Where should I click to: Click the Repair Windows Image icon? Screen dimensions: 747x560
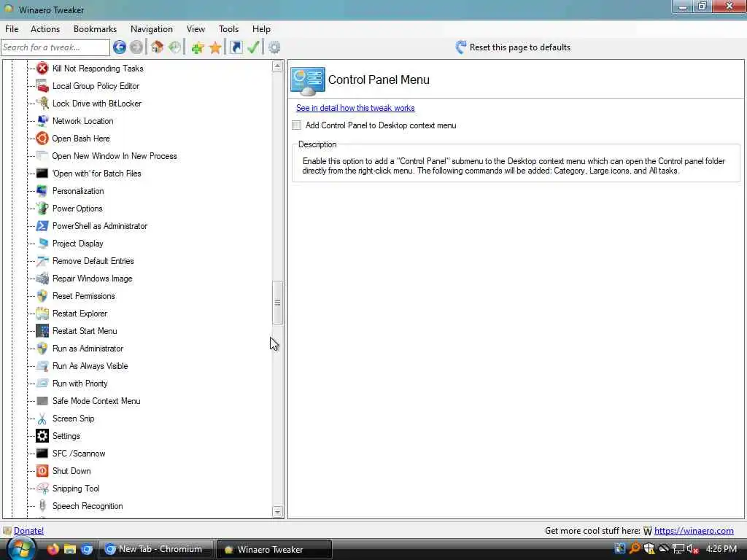click(42, 279)
